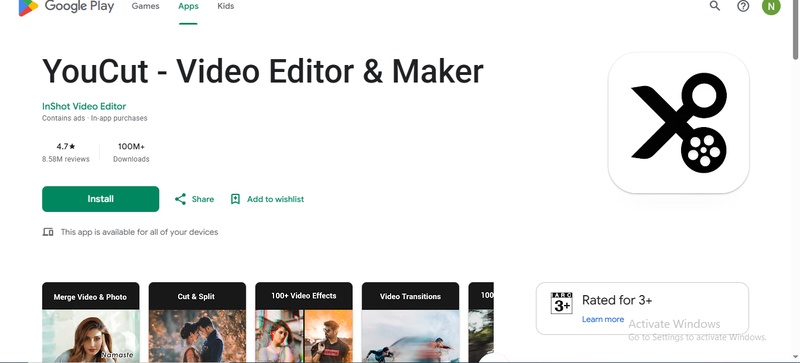800x363 pixels.
Task: Open the green N account avatar
Action: pyautogui.click(x=771, y=6)
